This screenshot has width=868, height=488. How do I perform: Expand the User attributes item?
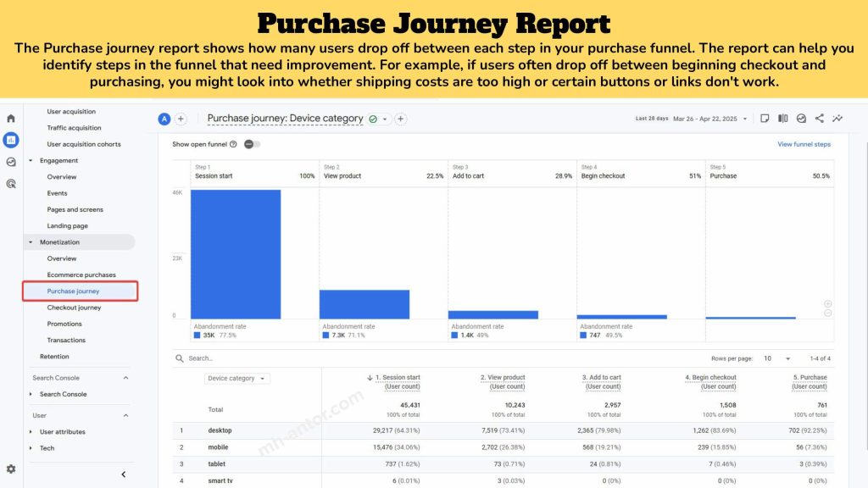31,432
